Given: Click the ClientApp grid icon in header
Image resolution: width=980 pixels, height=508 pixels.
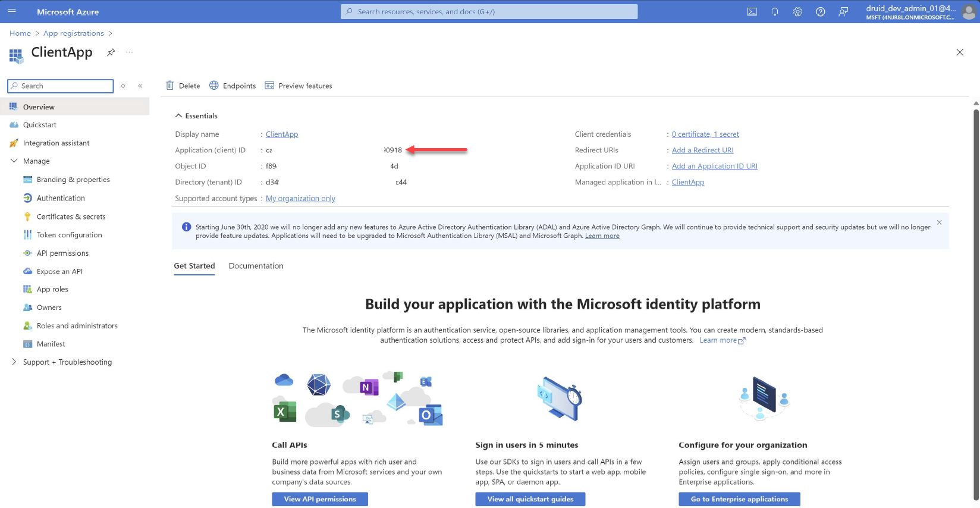Looking at the screenshot, I should [x=16, y=56].
